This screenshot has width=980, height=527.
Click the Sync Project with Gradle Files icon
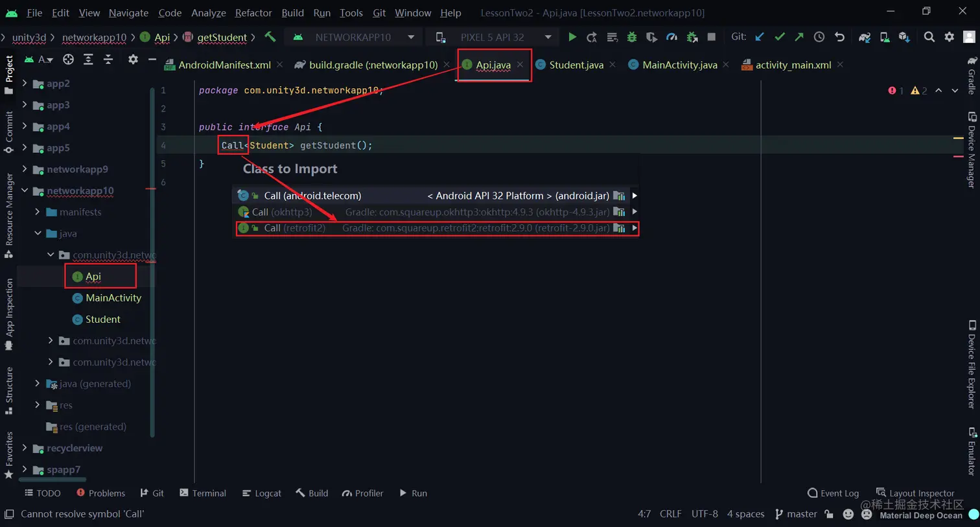(x=865, y=37)
